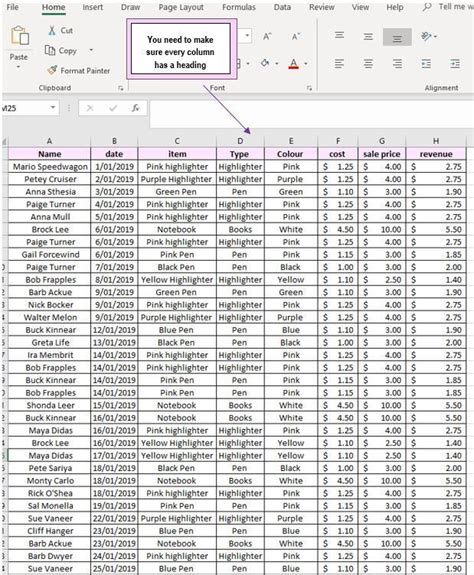Click the Select All corner triangle
The height and width of the screenshot is (575, 474).
point(4,142)
